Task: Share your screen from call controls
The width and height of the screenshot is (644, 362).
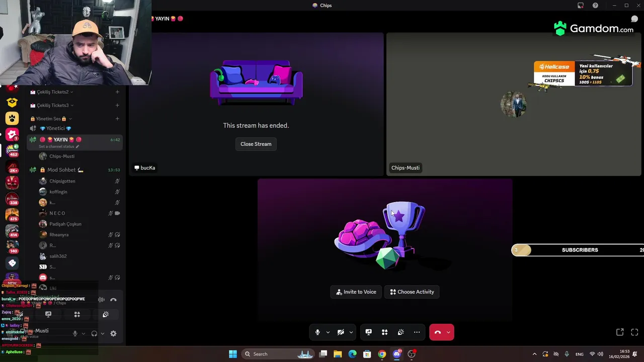Action: [x=368, y=332]
